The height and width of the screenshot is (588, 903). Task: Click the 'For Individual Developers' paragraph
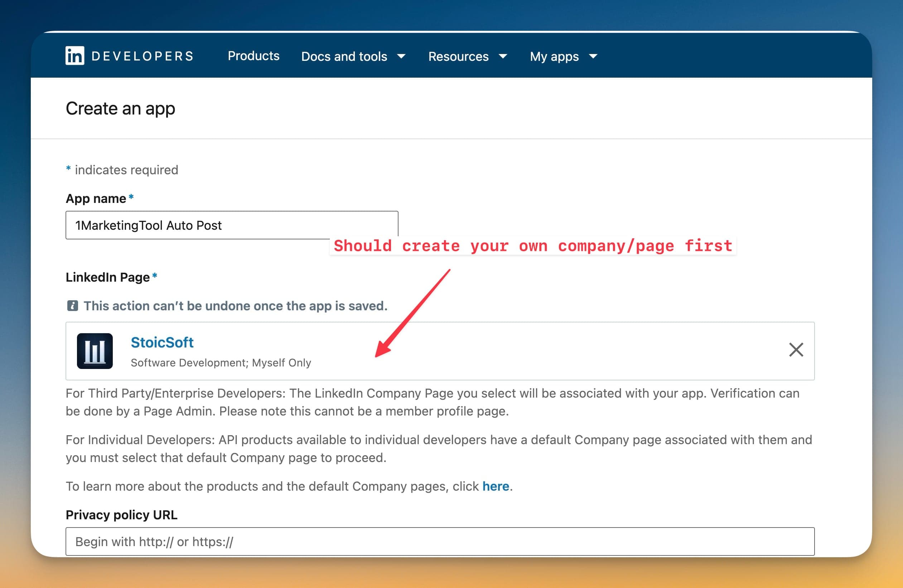click(x=439, y=449)
